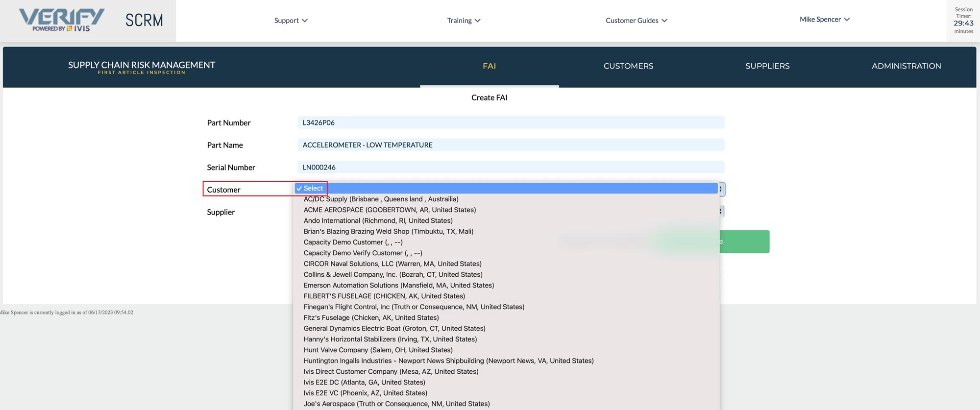The height and width of the screenshot is (410, 980).
Task: Choose General Dynamics Electric Boat
Action: (507, 328)
